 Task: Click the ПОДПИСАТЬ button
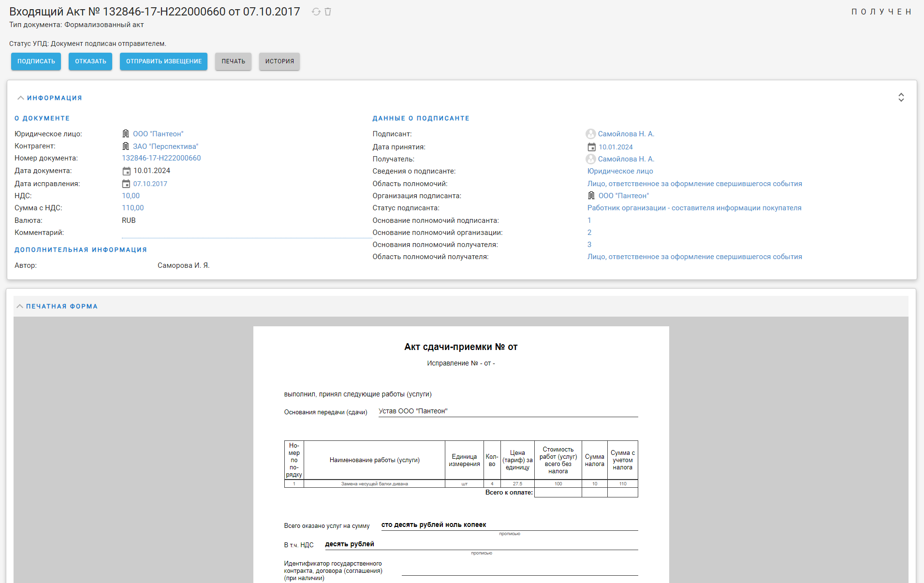pyautogui.click(x=36, y=61)
